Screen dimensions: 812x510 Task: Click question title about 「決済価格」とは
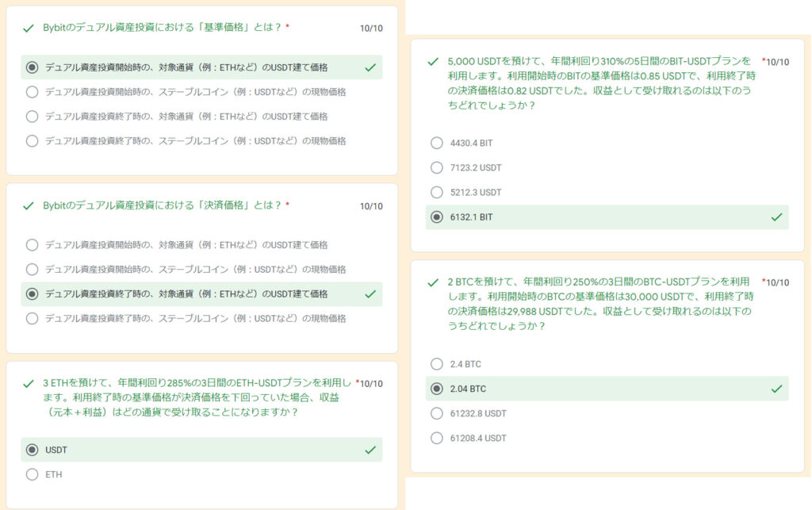[162, 205]
